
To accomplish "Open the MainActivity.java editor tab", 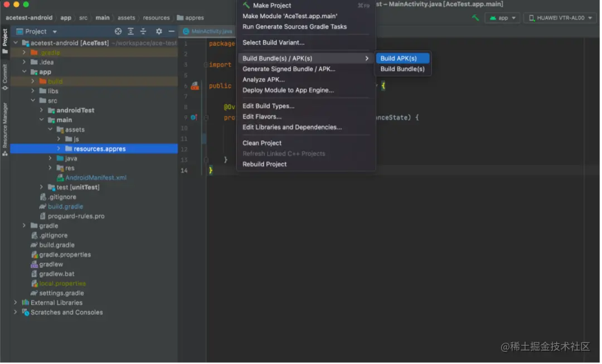I will (208, 31).
